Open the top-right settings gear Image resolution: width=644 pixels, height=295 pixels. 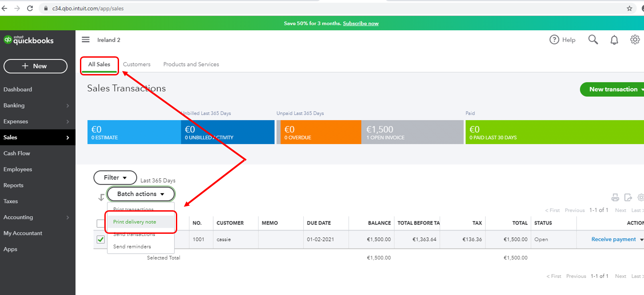[635, 39]
